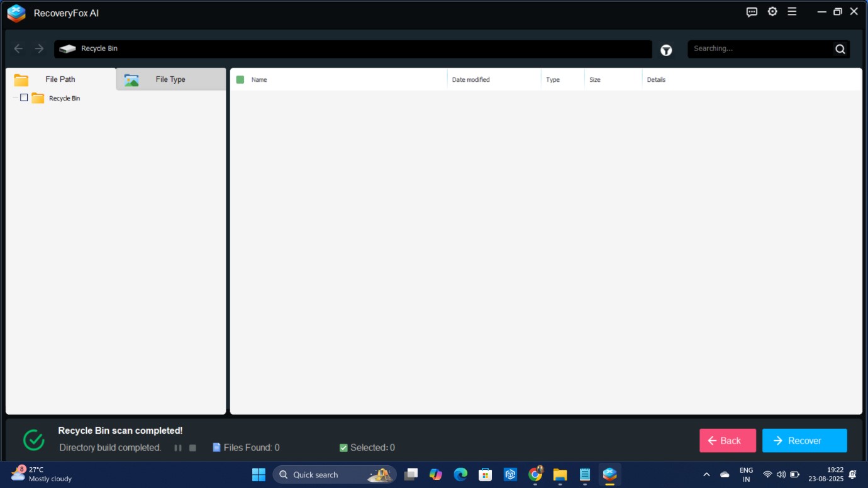
Task: Click the RecoveryFox AI logo
Action: pyautogui.click(x=16, y=13)
